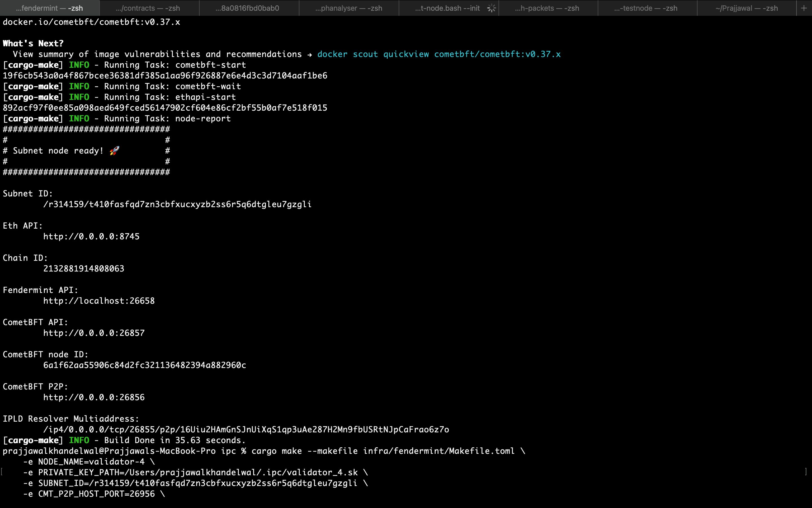
Task: Click 'Running Task: cometbft-wait' log line
Action: pyautogui.click(x=122, y=86)
